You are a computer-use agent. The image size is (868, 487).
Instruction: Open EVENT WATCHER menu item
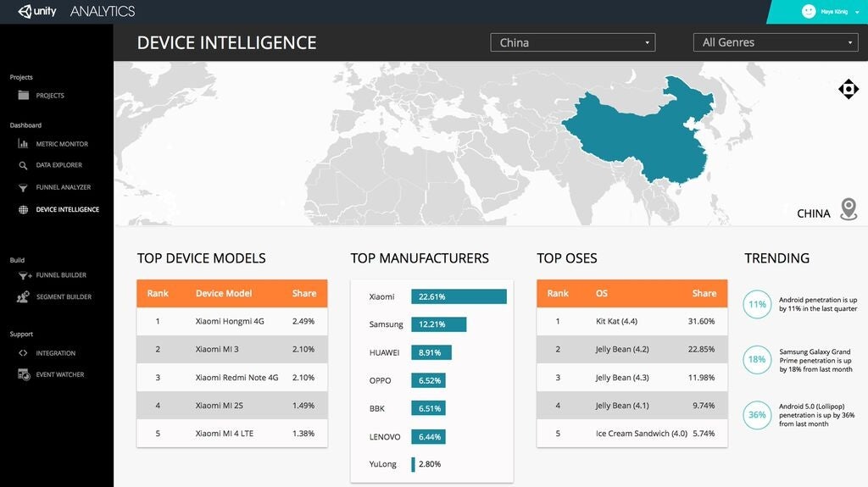60,374
